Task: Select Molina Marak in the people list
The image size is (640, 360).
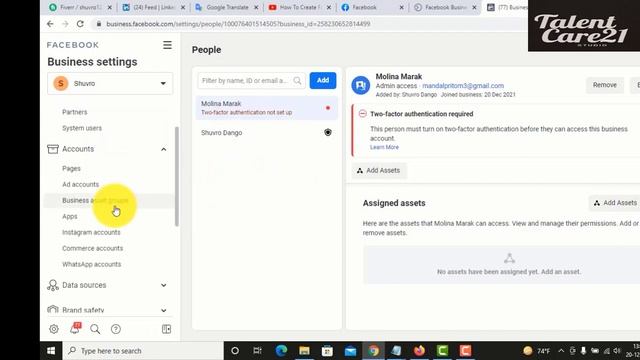Action: (267, 108)
